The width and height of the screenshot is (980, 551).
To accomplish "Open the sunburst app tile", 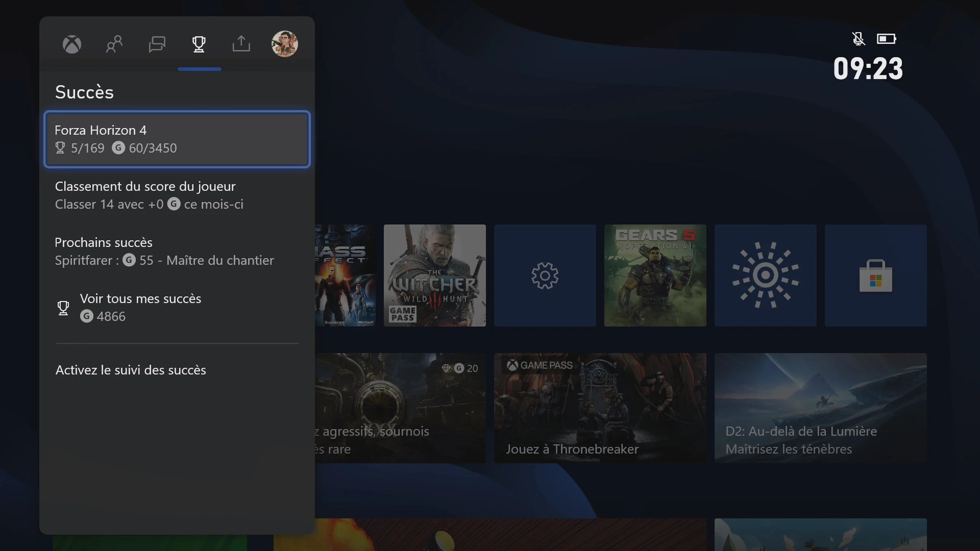I will coord(765,275).
